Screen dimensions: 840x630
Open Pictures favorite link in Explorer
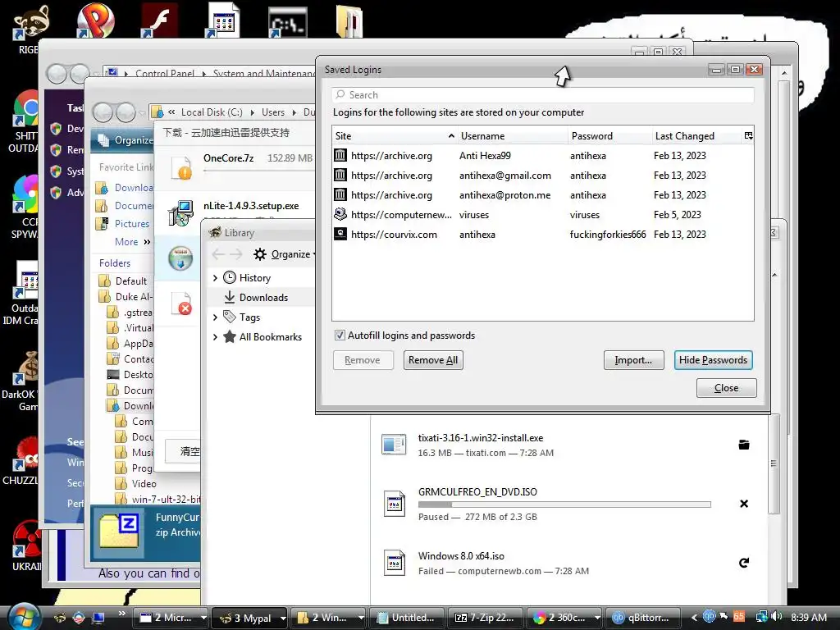tap(125, 223)
